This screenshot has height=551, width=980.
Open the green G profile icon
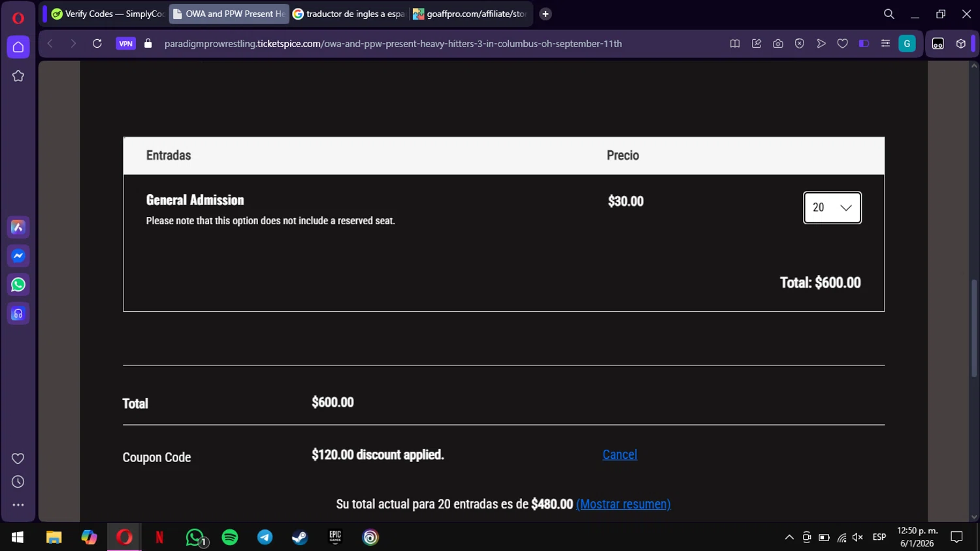(x=907, y=44)
